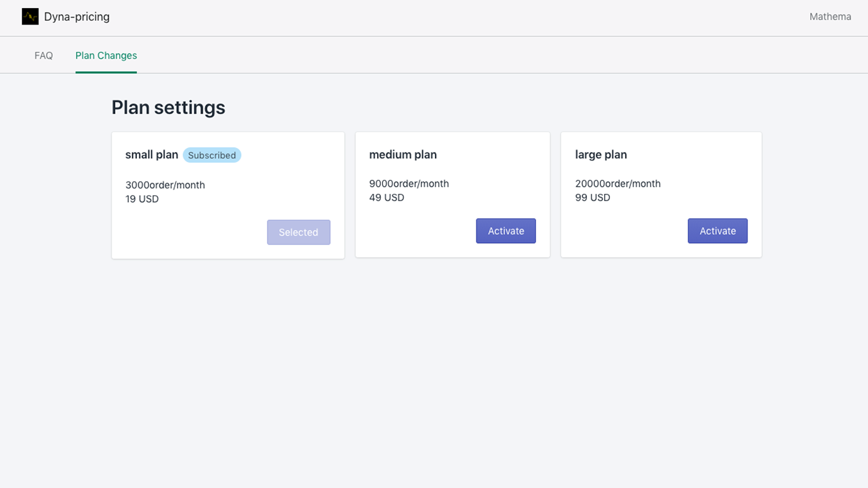Click the Selected button on small plan

point(298,232)
